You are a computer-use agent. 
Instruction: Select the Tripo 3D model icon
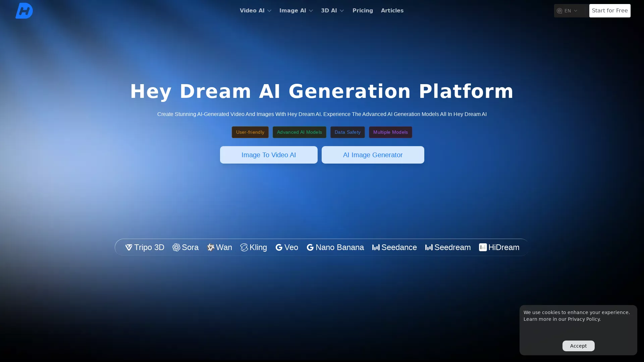[129, 247]
